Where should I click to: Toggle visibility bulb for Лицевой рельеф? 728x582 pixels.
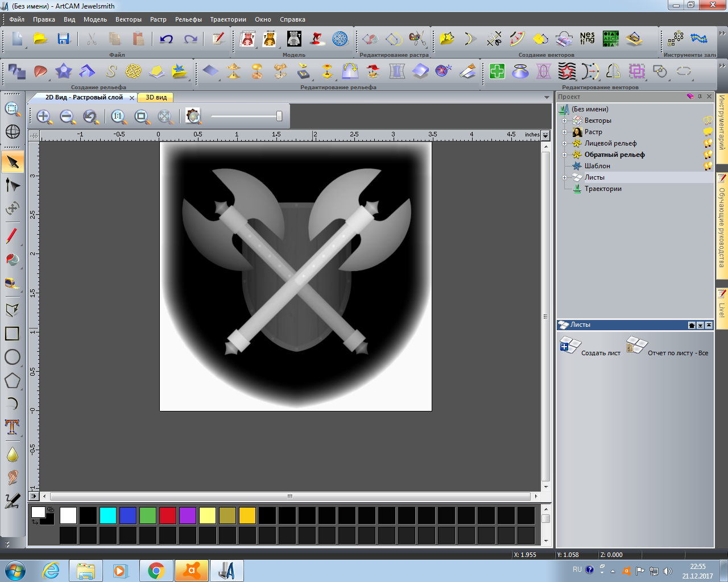tap(708, 143)
